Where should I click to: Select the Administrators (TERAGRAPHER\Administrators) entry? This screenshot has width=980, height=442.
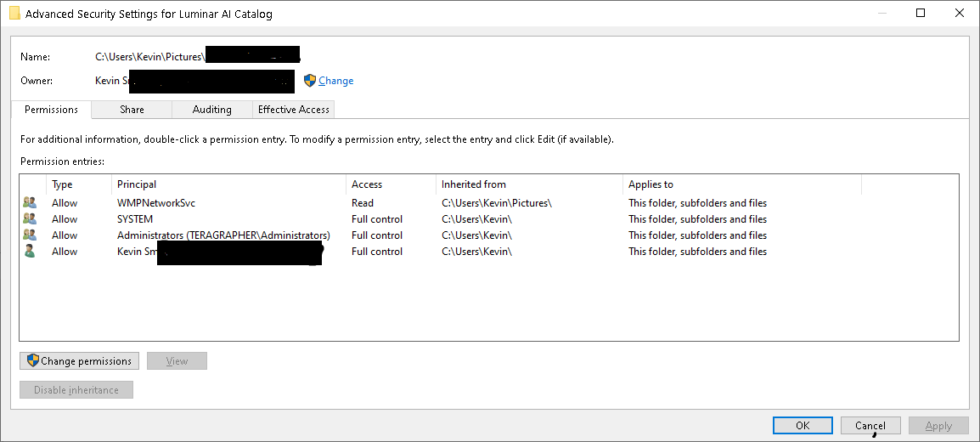223,235
